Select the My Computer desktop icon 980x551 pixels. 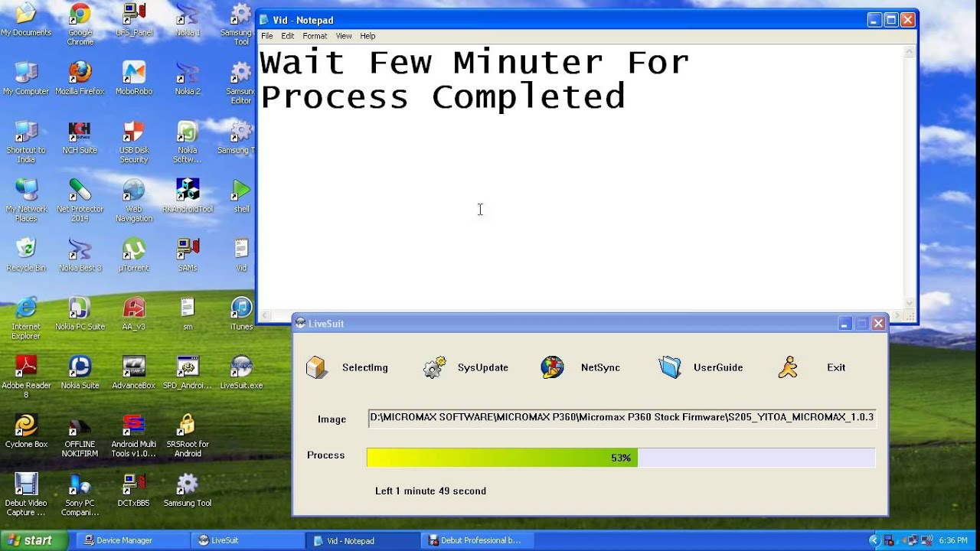(26, 78)
